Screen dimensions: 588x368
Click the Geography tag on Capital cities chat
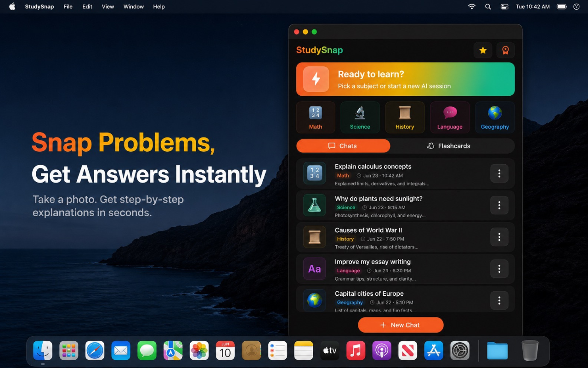(350, 302)
